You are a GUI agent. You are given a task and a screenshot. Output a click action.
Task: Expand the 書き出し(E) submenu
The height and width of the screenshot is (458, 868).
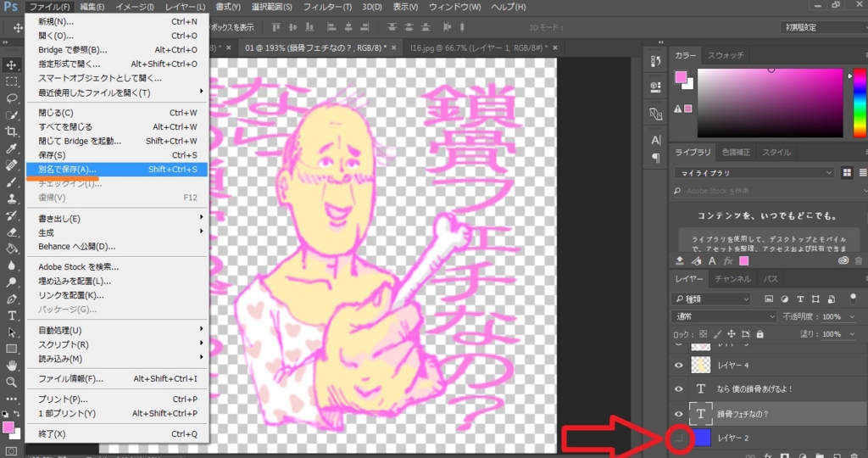point(117,218)
